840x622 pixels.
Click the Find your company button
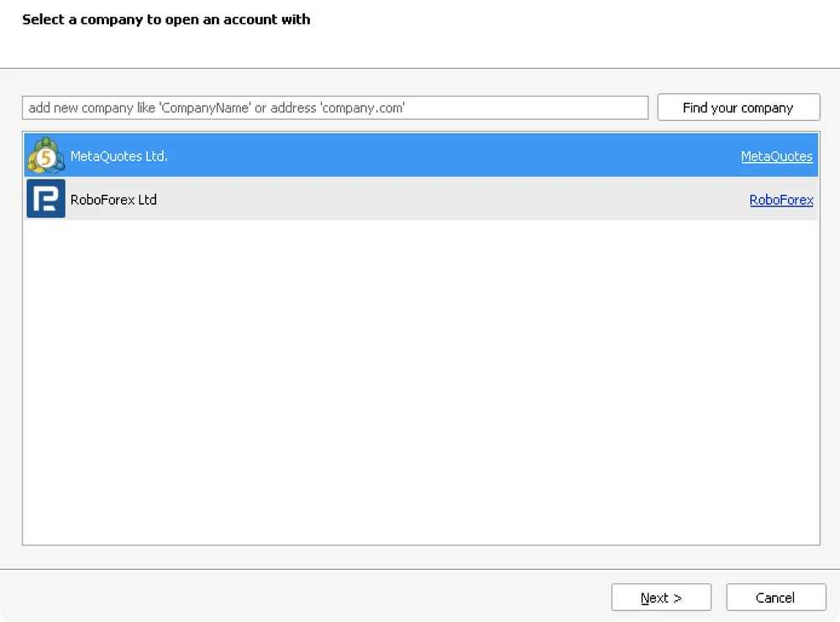pos(738,107)
